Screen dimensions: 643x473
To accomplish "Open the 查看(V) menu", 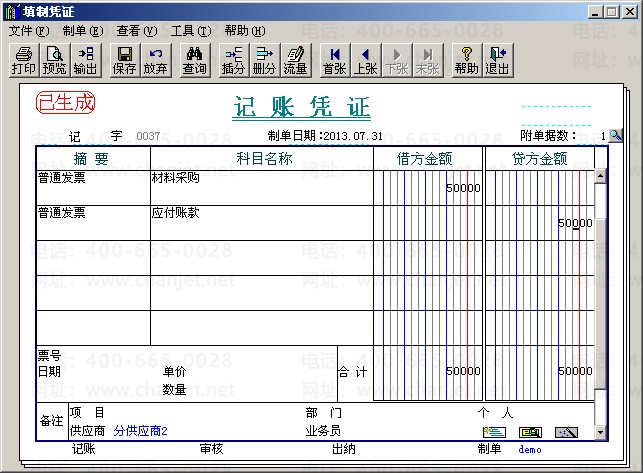I will click(x=137, y=31).
